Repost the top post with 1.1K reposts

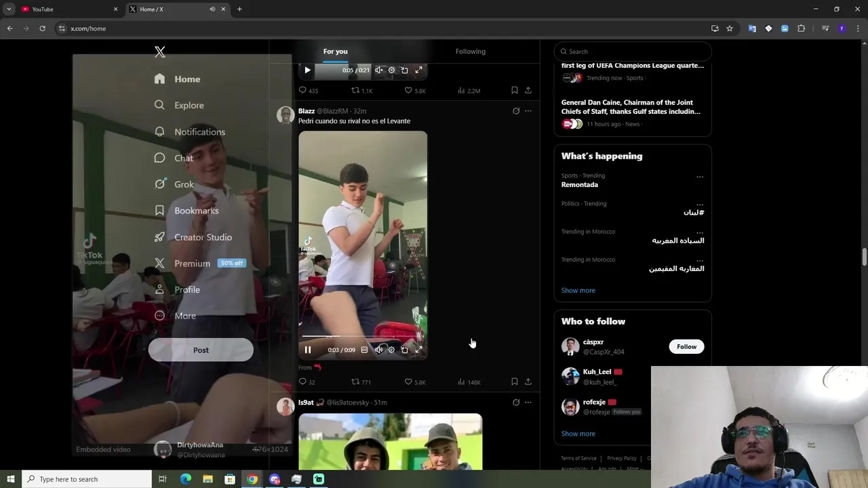coord(362,90)
